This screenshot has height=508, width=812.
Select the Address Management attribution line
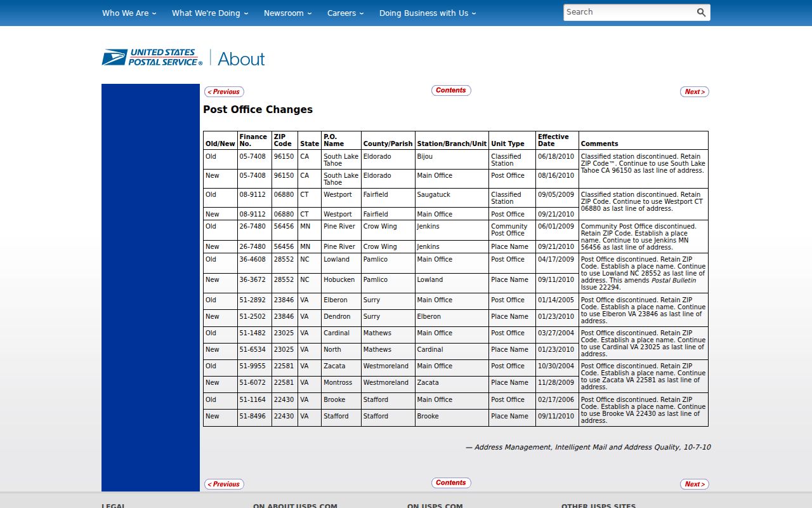[588, 447]
